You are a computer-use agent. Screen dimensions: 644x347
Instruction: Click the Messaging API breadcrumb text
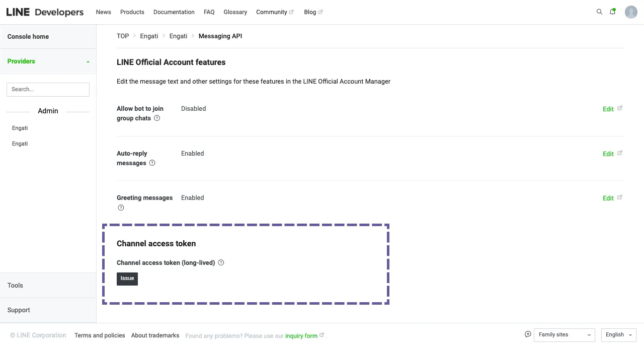click(220, 36)
